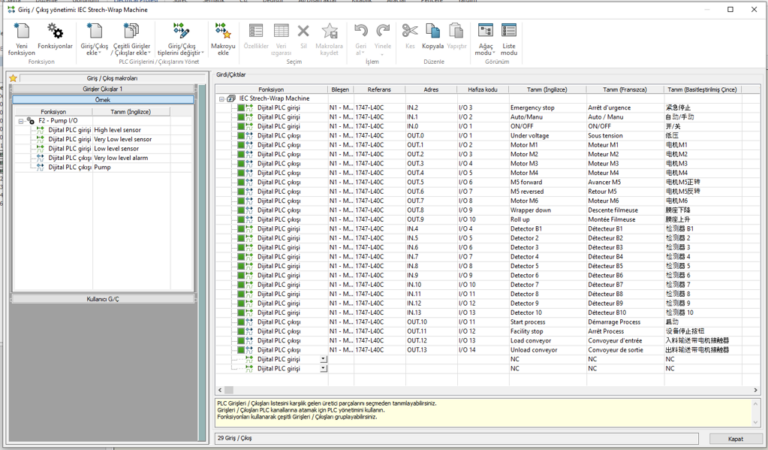Screen dimensions: 768x450
Task: Collapse the F2 - Pump I/O node
Action: pos(21,121)
